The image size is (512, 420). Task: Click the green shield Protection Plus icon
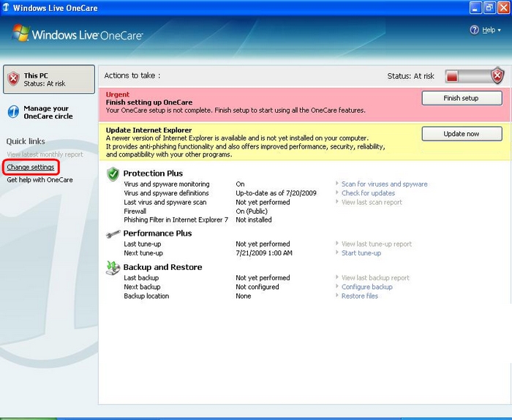pos(113,174)
